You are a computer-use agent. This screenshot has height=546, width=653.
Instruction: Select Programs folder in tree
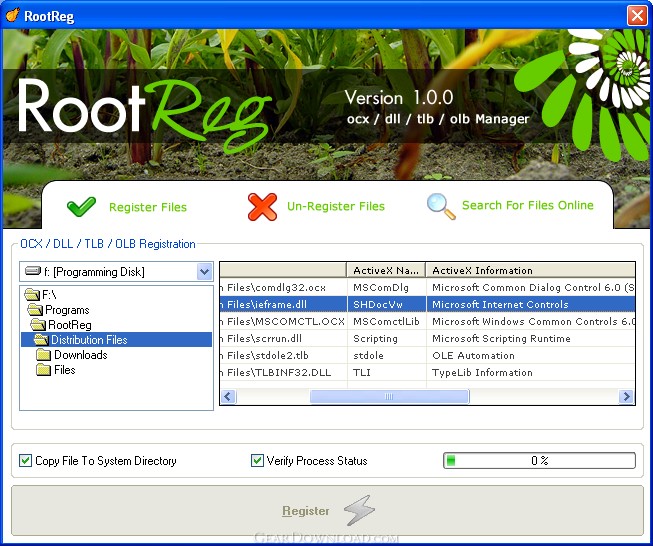pos(67,310)
